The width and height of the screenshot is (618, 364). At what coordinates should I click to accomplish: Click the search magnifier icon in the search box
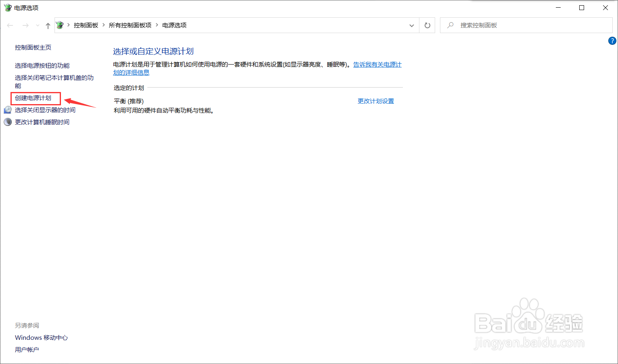[450, 25]
